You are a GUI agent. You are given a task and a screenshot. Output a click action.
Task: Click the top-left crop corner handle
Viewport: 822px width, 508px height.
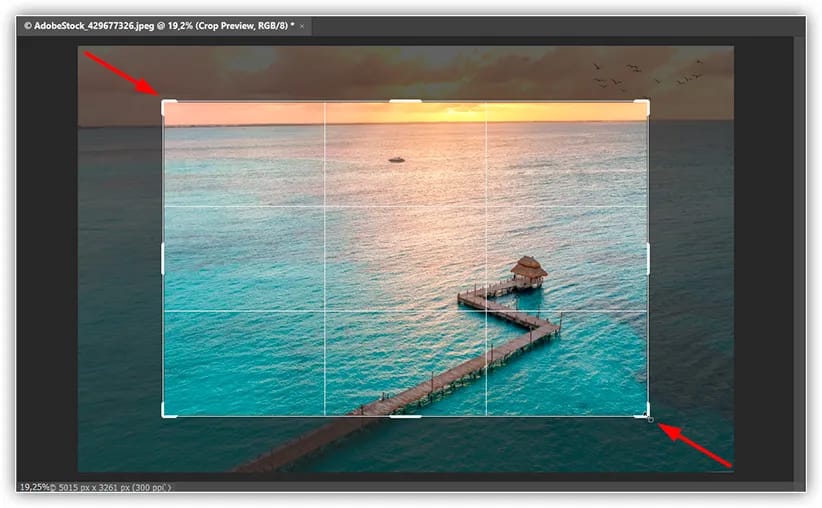coord(163,101)
